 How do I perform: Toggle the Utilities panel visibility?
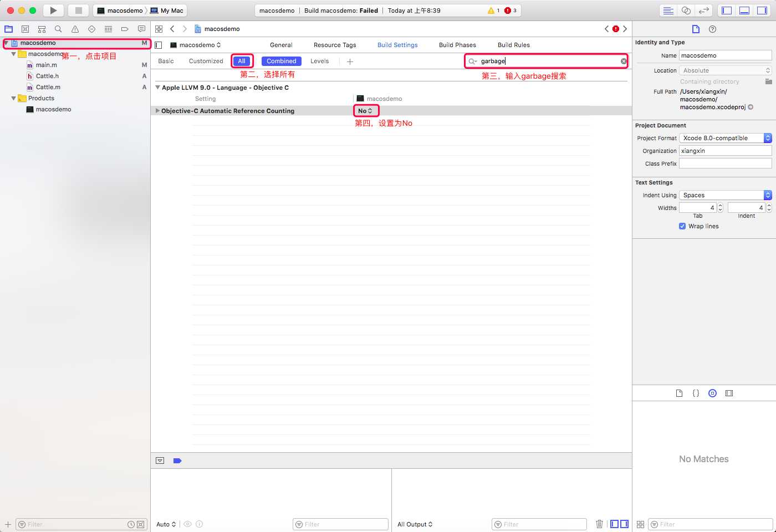pos(762,11)
